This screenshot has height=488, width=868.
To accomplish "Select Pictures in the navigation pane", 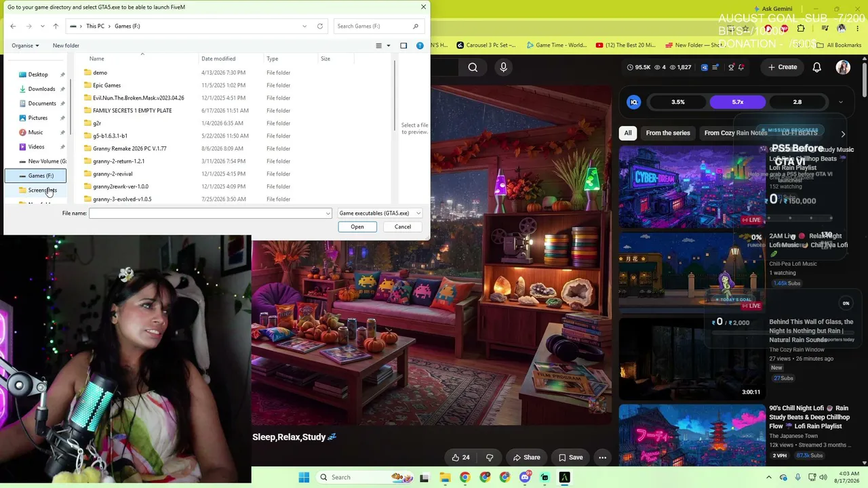I will 38,118.
